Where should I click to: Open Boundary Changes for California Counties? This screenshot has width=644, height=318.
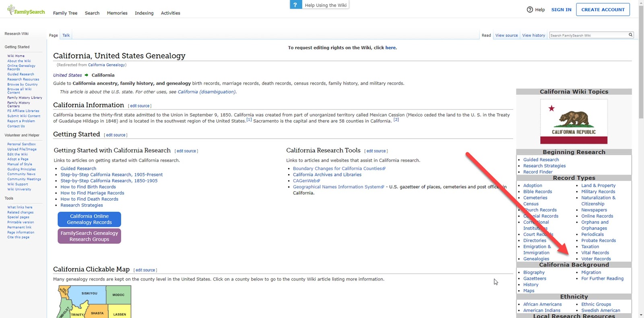[339, 168]
